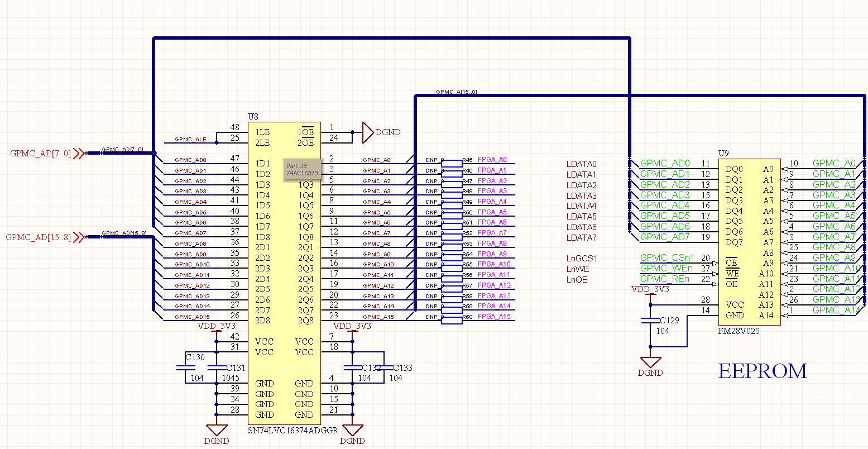Click the FM28V020 part name text

pos(738,331)
